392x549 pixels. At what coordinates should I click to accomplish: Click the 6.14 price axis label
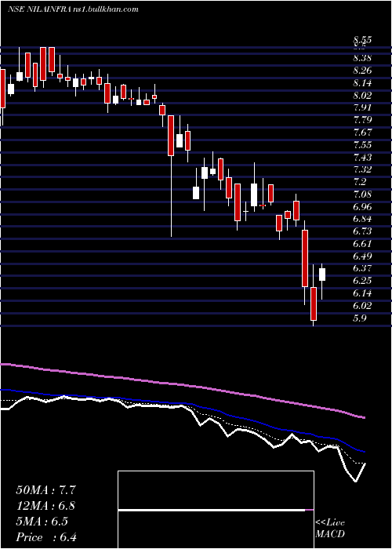362,293
